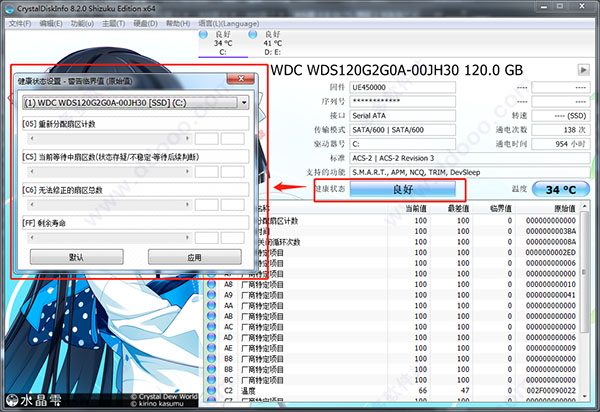Click the [C6] 无法修正的扇区总数 slider track
Image resolution: width=600 pixels, height=412 pixels.
(x=110, y=204)
